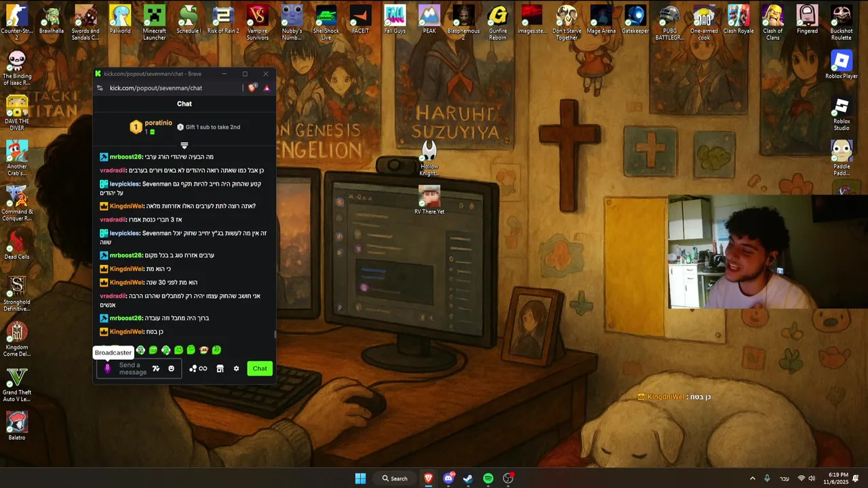Open site settings icon beside kick.com URL
The height and width of the screenshot is (488, 868).
100,87
